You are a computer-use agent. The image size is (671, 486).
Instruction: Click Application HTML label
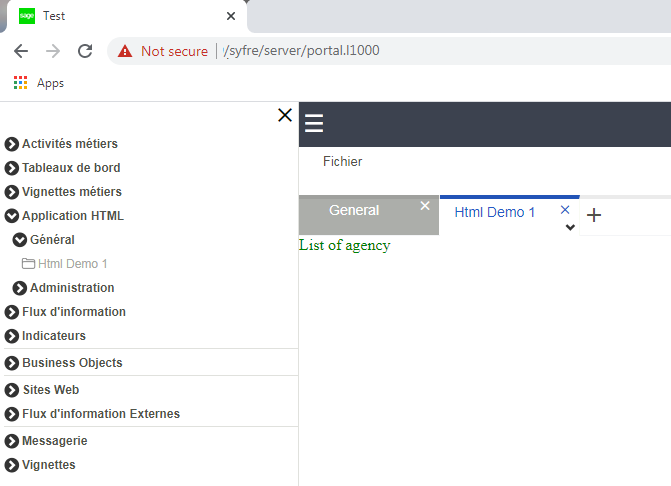[73, 216]
